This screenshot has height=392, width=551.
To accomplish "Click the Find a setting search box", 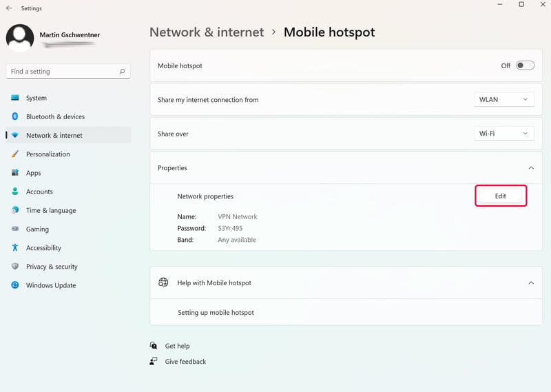I will pos(68,72).
